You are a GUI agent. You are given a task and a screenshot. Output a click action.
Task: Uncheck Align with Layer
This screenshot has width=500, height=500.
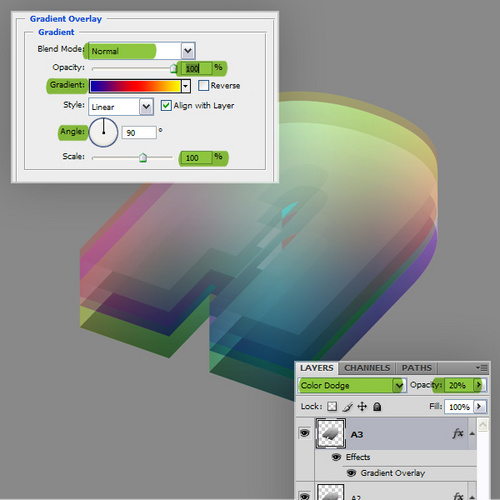click(166, 106)
